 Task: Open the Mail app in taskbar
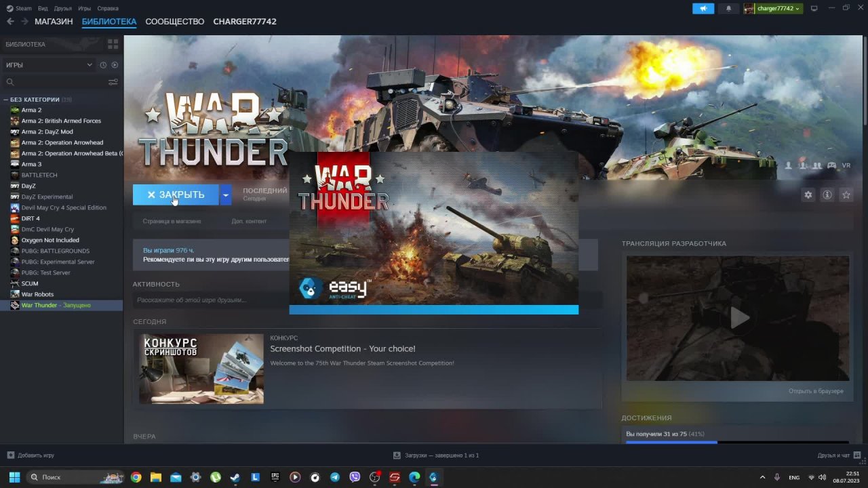coord(176,477)
